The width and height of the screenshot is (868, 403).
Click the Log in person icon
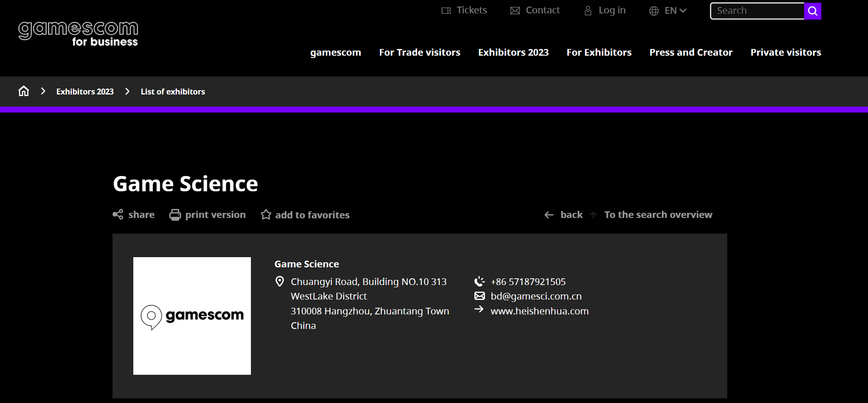click(x=588, y=11)
